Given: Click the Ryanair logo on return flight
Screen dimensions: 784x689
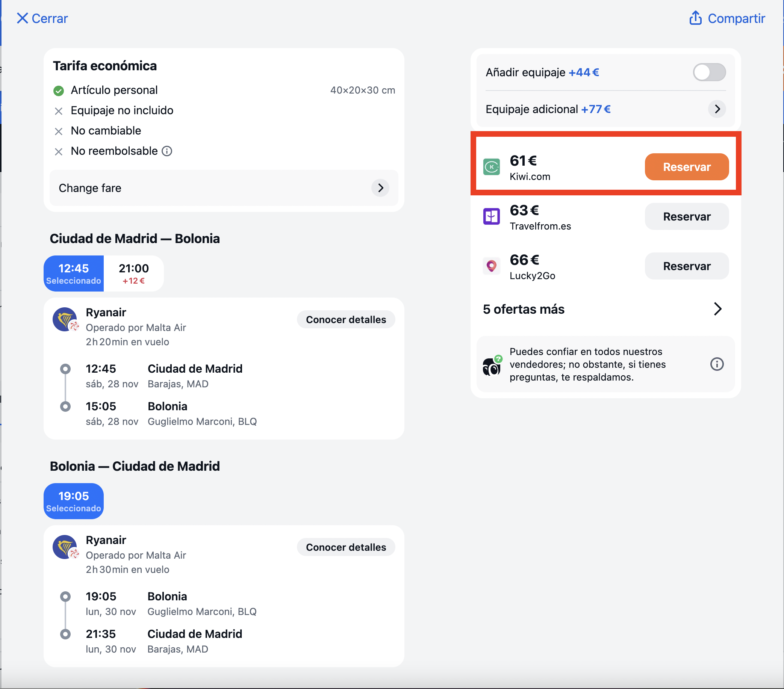Looking at the screenshot, I should 65,547.
